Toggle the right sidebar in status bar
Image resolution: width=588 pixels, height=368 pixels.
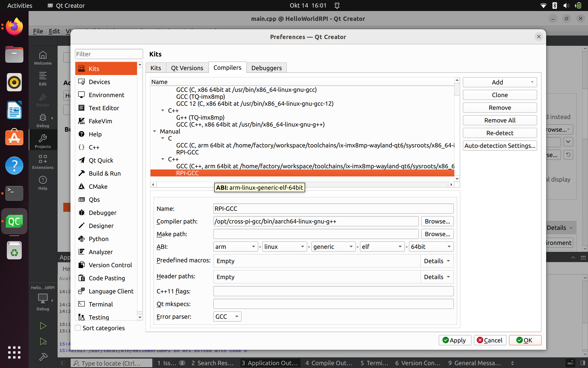(x=582, y=363)
